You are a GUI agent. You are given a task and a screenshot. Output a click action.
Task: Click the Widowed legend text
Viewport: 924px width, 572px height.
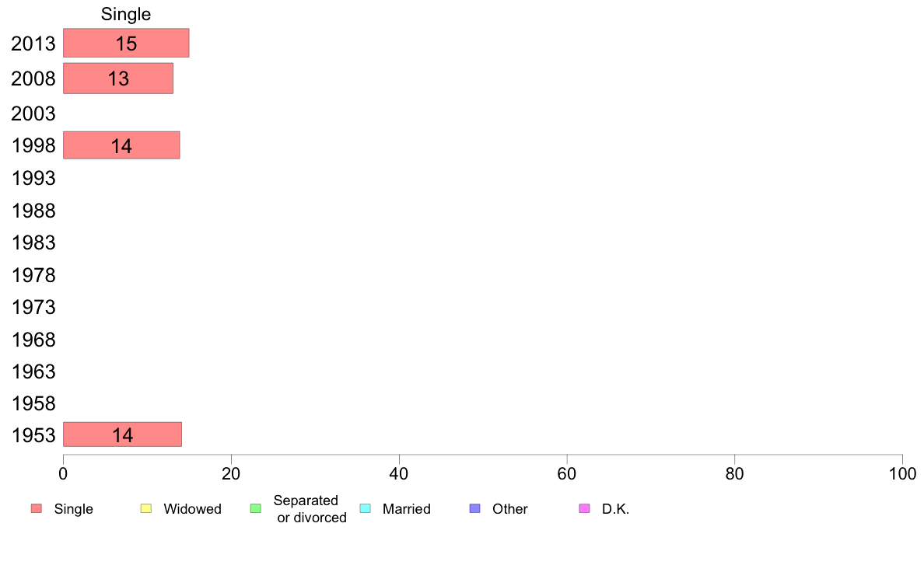point(193,509)
